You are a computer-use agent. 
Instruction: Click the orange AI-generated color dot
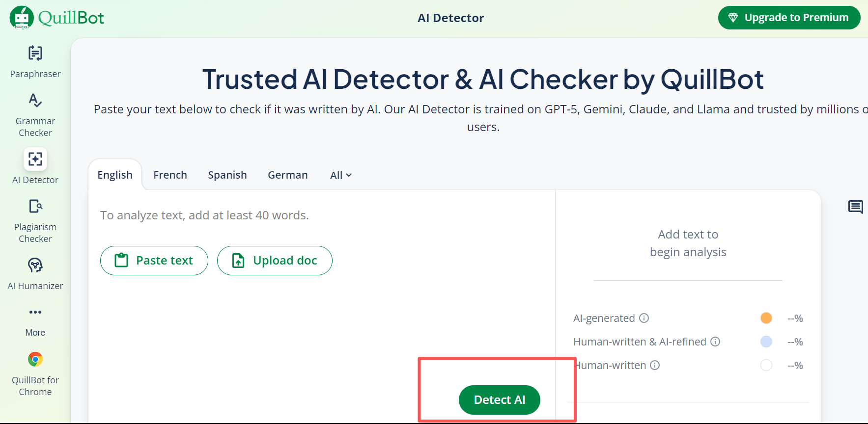point(766,318)
